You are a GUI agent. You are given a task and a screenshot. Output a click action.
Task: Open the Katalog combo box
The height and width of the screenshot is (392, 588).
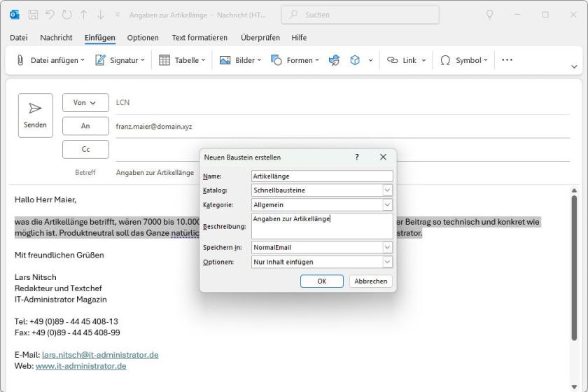pos(322,190)
